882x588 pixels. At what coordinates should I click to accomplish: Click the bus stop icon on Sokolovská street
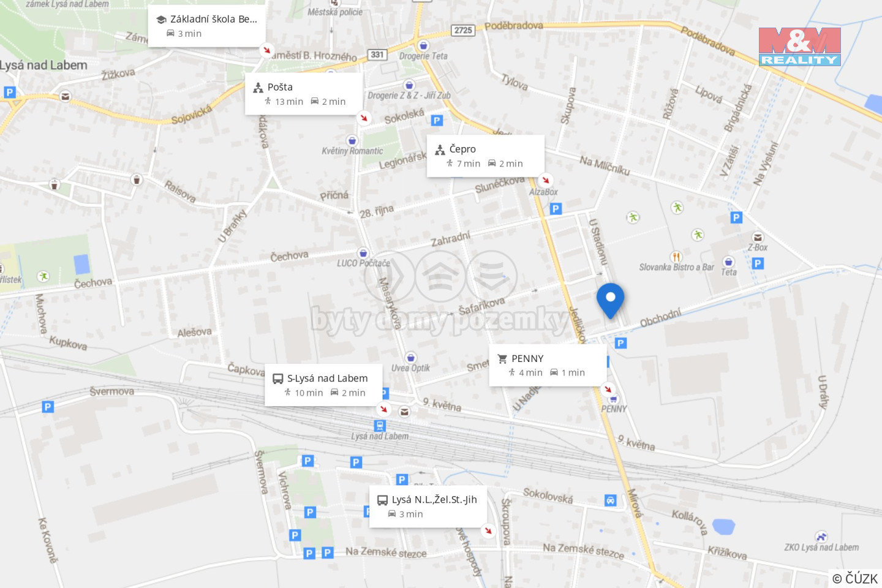pos(610,500)
